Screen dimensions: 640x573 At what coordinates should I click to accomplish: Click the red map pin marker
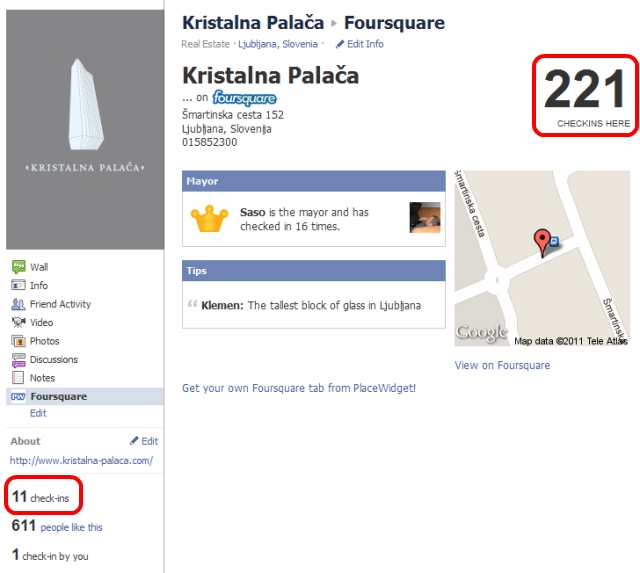coord(542,243)
